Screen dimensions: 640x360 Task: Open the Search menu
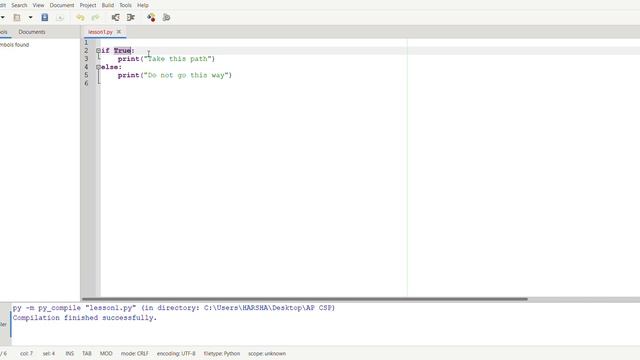click(x=19, y=5)
